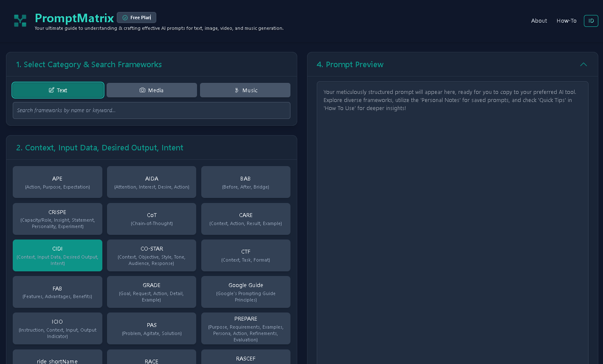
Task: Open the About page
Action: click(x=539, y=21)
